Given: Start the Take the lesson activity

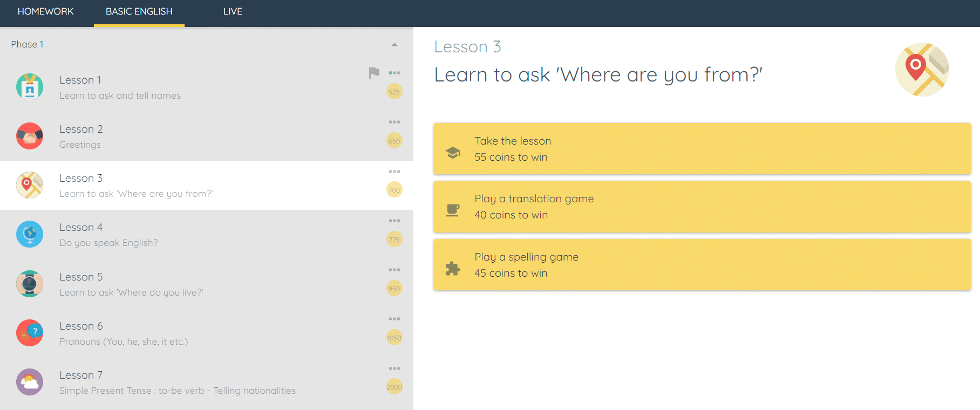Looking at the screenshot, I should pos(702,149).
